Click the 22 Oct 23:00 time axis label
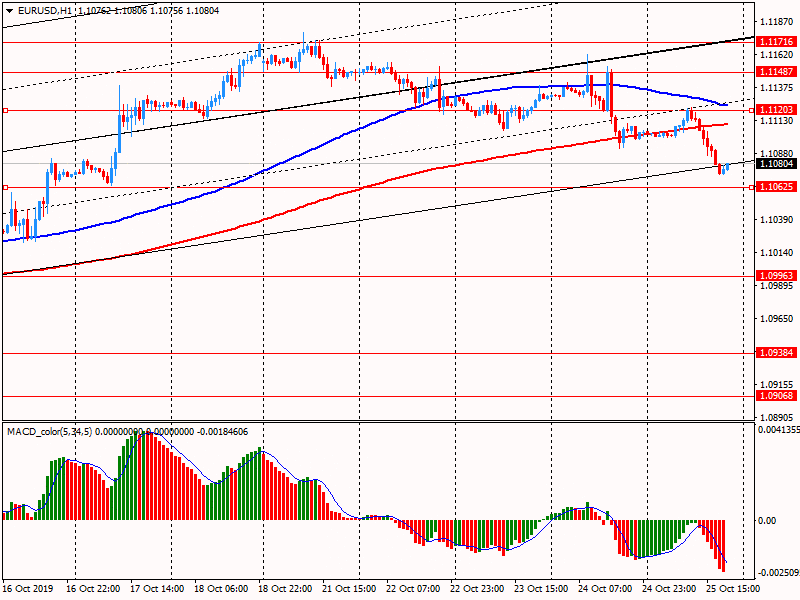Image resolution: width=800 pixels, height=600 pixels. click(478, 589)
